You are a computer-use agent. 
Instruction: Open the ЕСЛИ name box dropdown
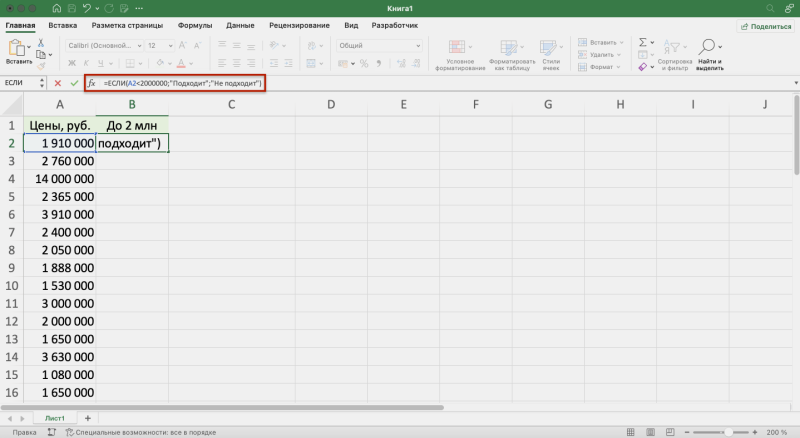pyautogui.click(x=42, y=83)
